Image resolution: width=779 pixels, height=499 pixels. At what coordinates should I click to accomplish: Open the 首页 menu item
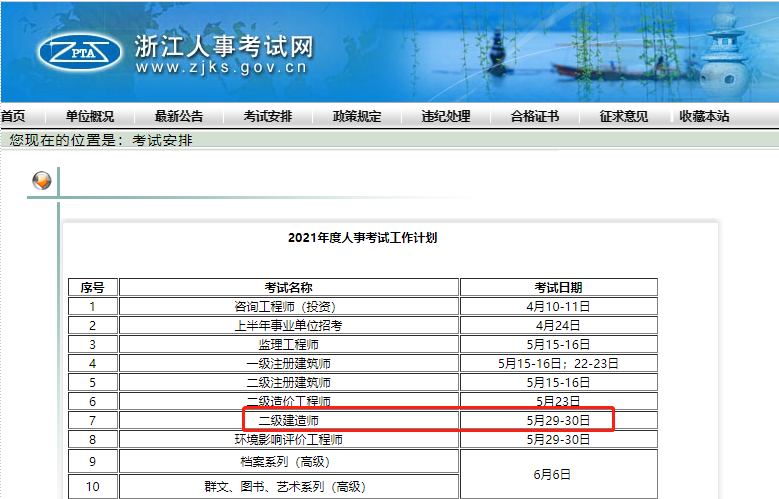tap(13, 116)
